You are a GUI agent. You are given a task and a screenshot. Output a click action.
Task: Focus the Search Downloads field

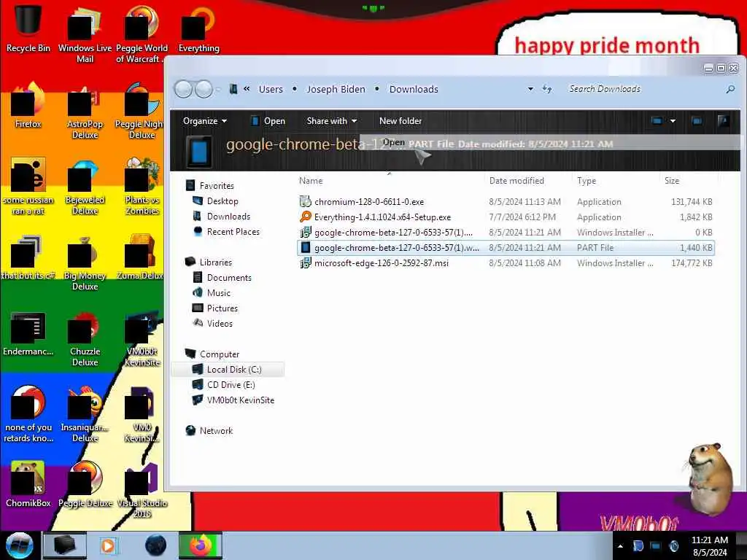pyautogui.click(x=643, y=89)
